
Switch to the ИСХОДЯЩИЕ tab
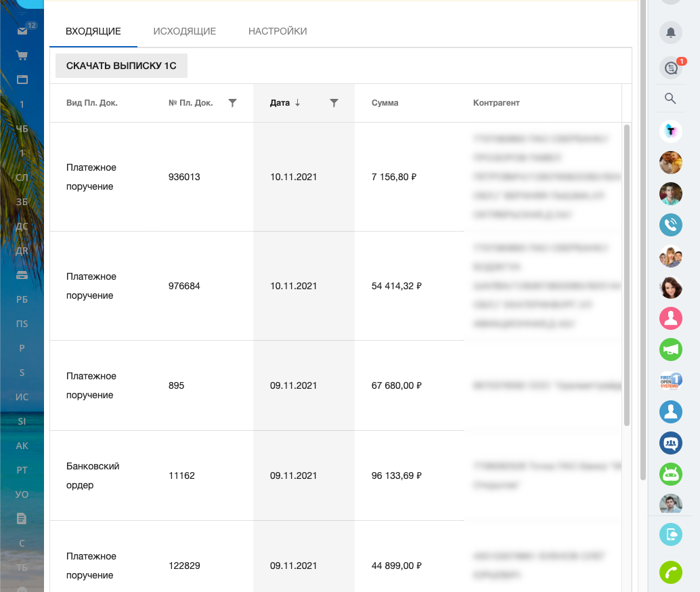coord(184,31)
